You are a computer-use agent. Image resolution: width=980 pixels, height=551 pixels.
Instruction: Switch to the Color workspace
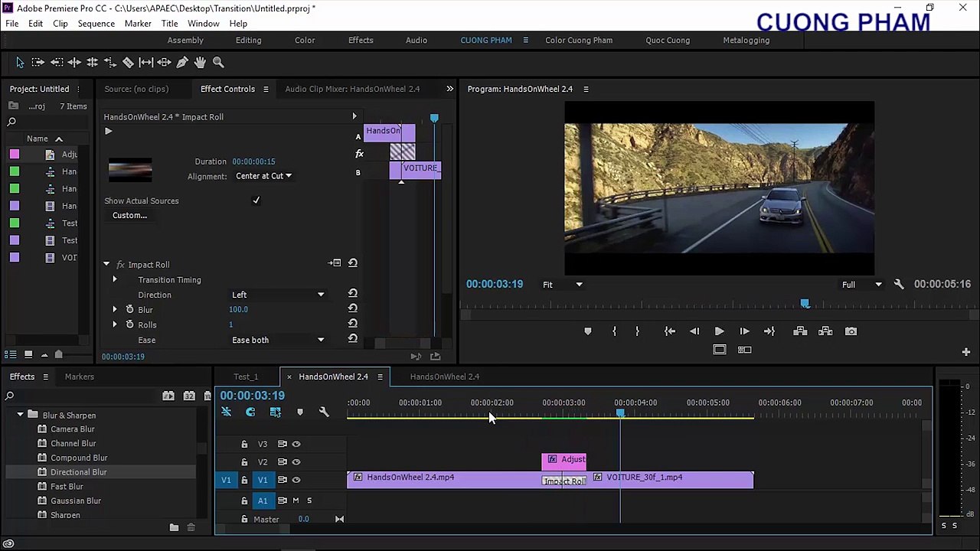305,40
